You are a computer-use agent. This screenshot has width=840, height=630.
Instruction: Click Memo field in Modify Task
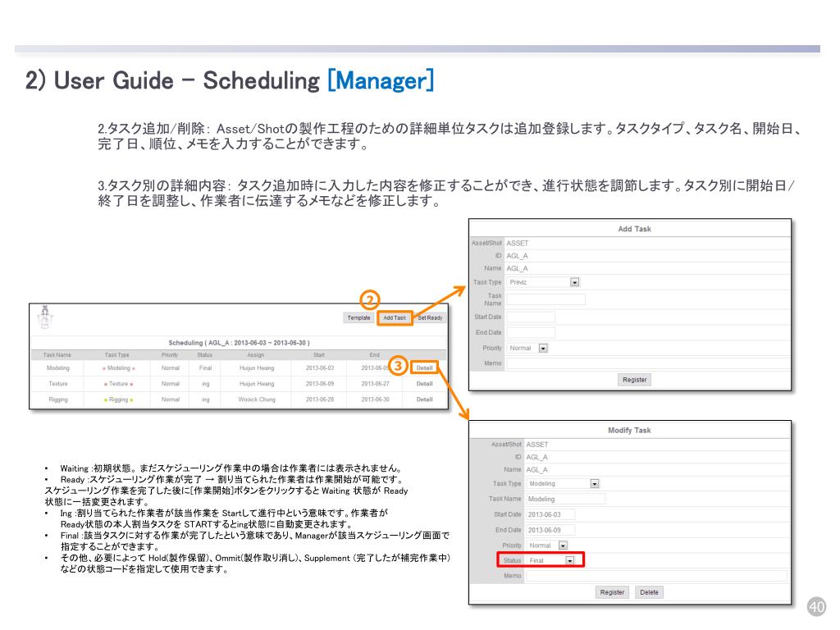click(x=656, y=576)
